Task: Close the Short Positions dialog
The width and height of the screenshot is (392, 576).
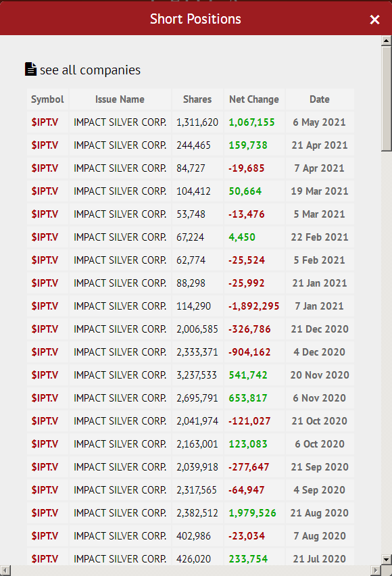Action: [x=374, y=20]
